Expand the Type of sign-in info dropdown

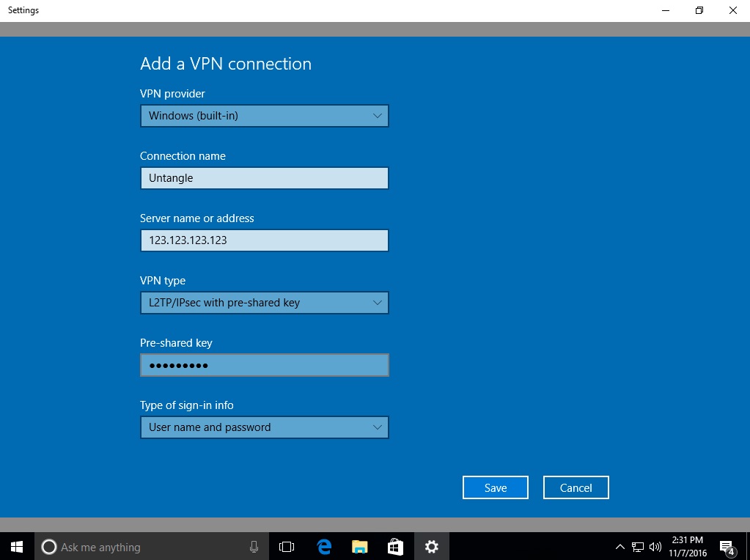pos(264,427)
